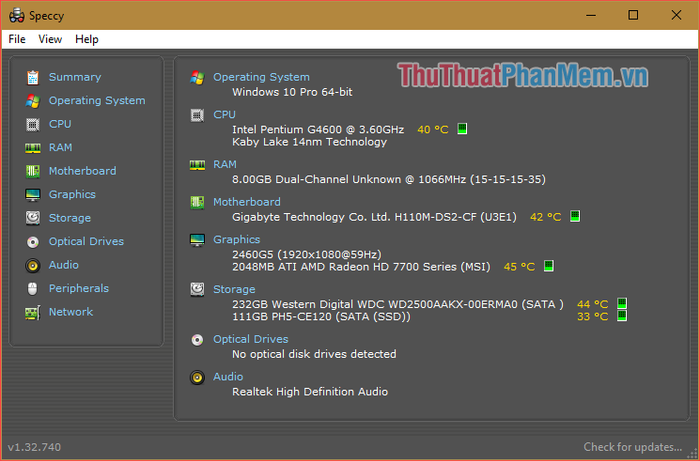Screen dimensions: 700x461
Task: Click the 33 °C SSD temperature
Action: pos(592,317)
